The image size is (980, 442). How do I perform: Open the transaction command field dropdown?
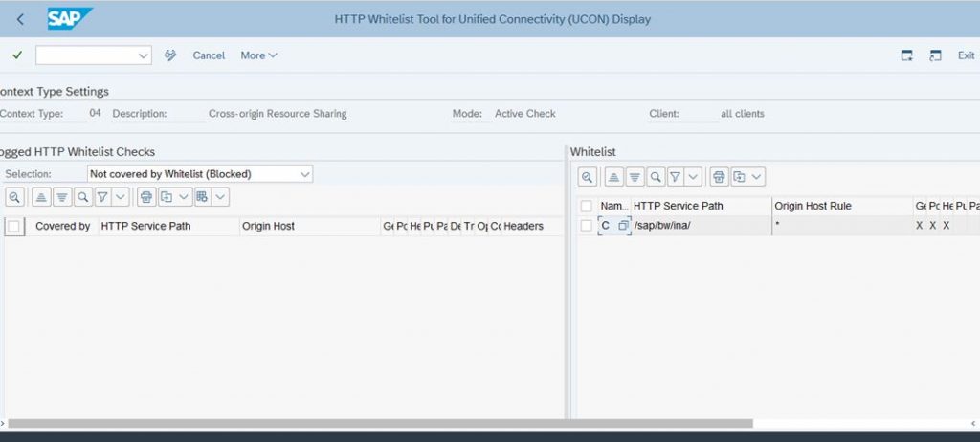(x=143, y=55)
